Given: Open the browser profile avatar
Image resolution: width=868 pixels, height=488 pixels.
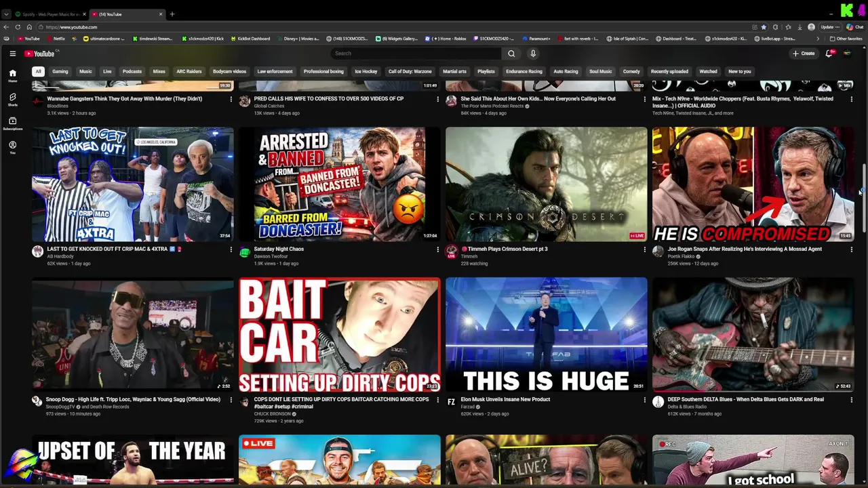Looking at the screenshot, I should tap(811, 27).
